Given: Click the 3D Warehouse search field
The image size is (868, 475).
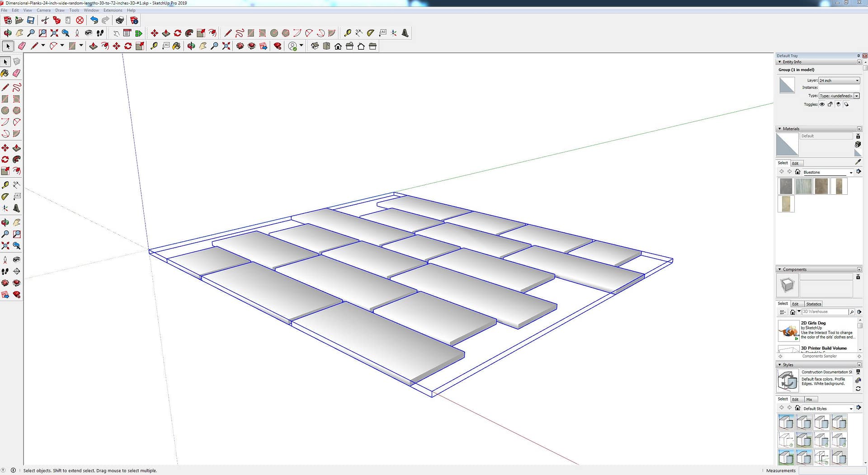Looking at the screenshot, I should pyautogui.click(x=825, y=312).
